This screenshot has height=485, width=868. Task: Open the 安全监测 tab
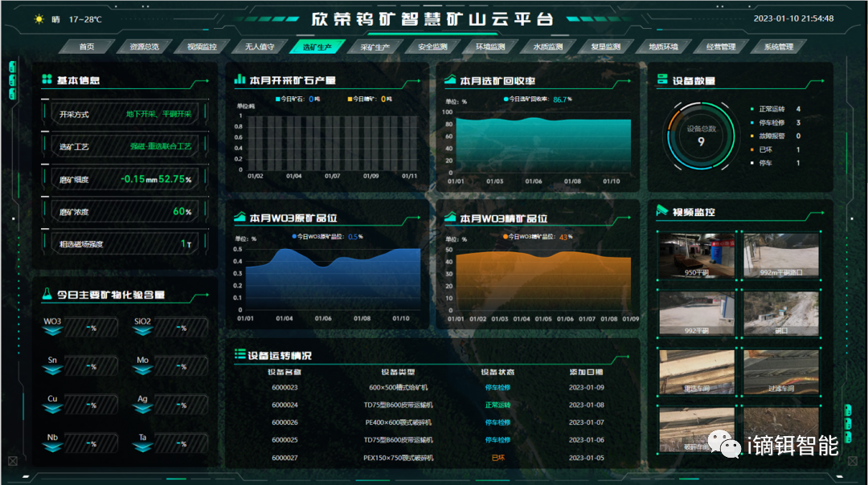tap(432, 47)
